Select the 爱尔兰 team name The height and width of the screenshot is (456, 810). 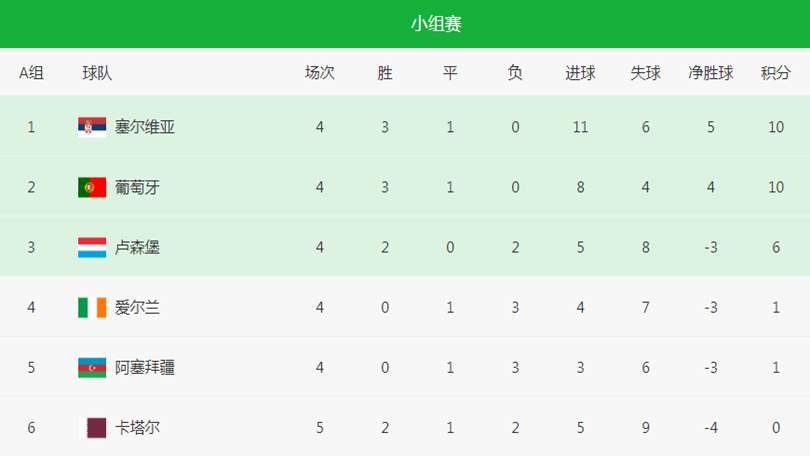coord(137,308)
